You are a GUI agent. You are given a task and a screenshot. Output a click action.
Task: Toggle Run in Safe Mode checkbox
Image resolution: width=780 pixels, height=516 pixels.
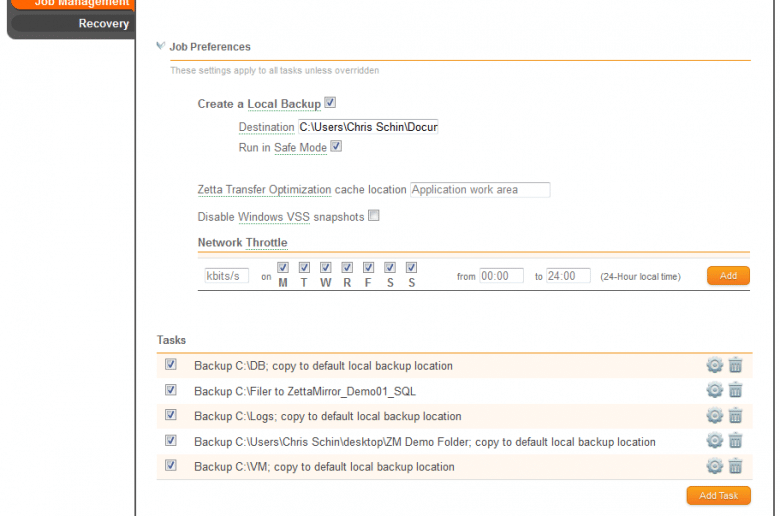(336, 146)
